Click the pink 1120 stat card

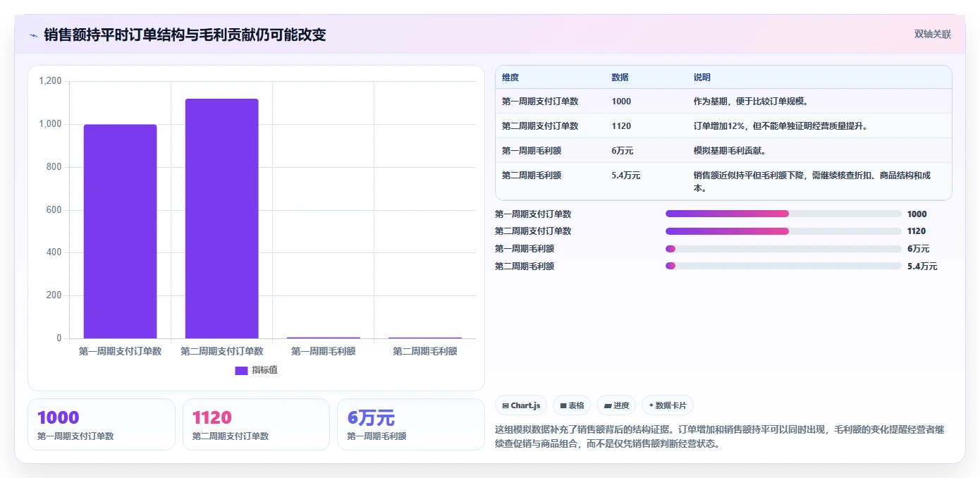(x=256, y=424)
